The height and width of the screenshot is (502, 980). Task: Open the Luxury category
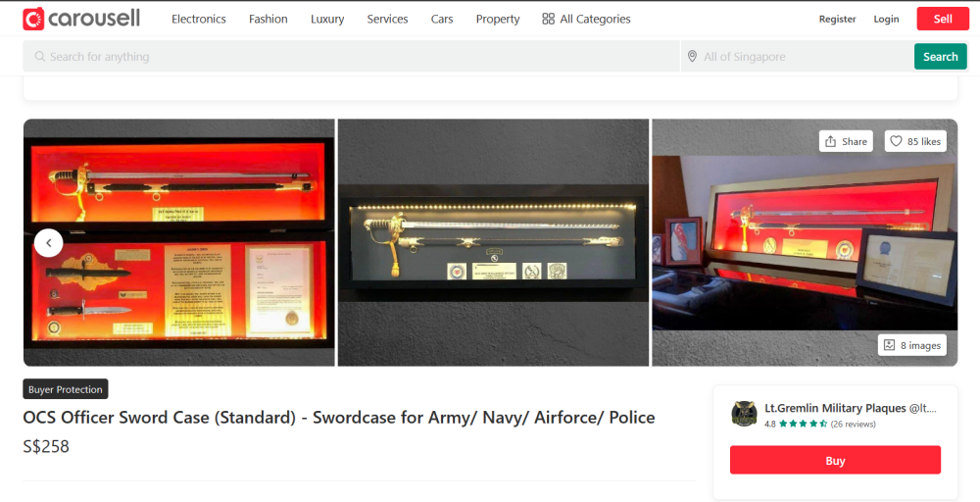(x=327, y=19)
